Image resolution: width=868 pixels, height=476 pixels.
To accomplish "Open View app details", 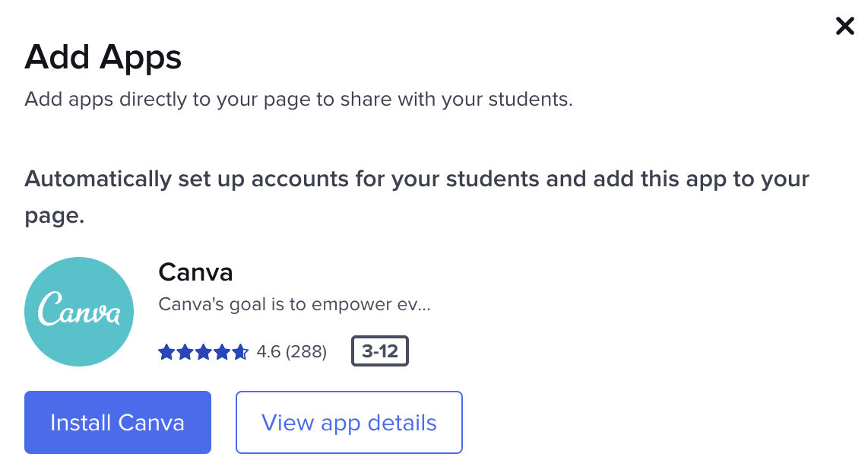I will (348, 422).
